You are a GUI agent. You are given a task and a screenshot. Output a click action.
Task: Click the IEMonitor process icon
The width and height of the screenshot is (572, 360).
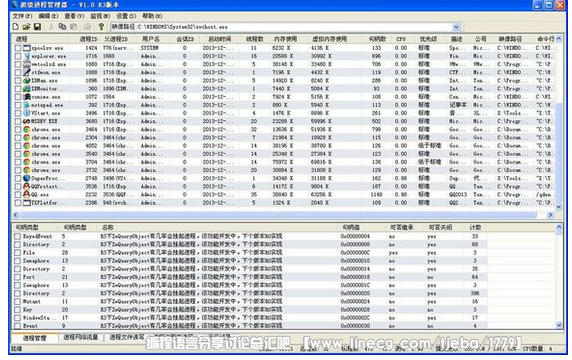pos(27,89)
